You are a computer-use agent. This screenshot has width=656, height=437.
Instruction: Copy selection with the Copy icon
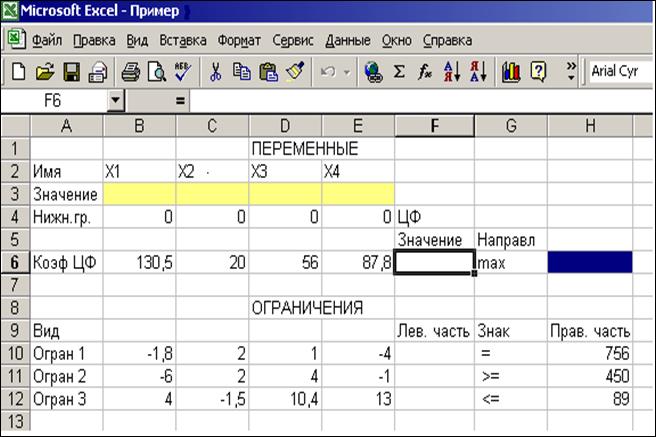242,72
